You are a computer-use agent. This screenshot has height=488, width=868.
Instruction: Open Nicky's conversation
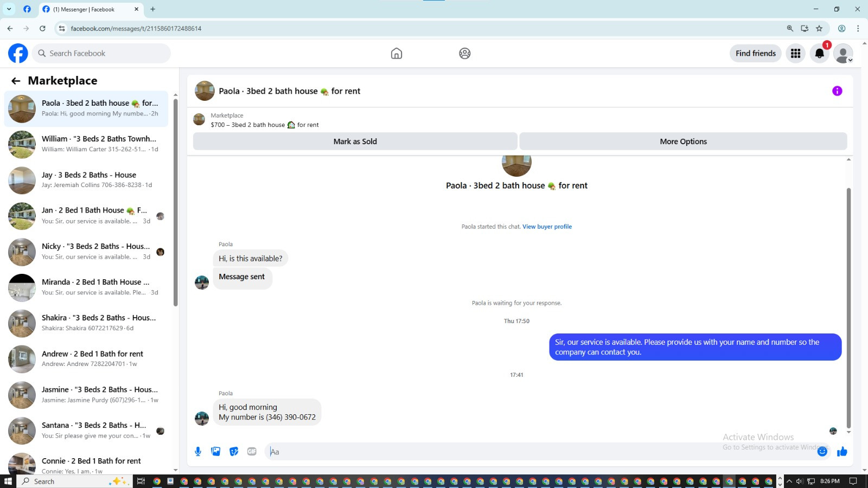click(x=87, y=252)
